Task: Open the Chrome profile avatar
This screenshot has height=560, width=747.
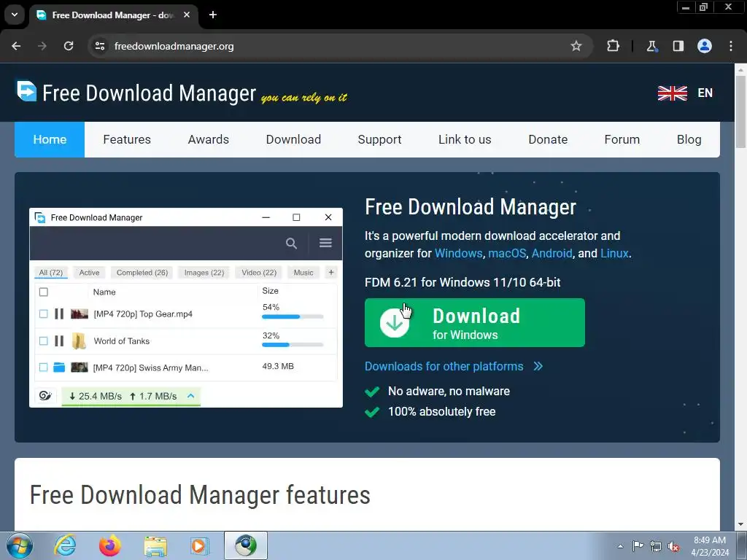Action: pos(705,46)
